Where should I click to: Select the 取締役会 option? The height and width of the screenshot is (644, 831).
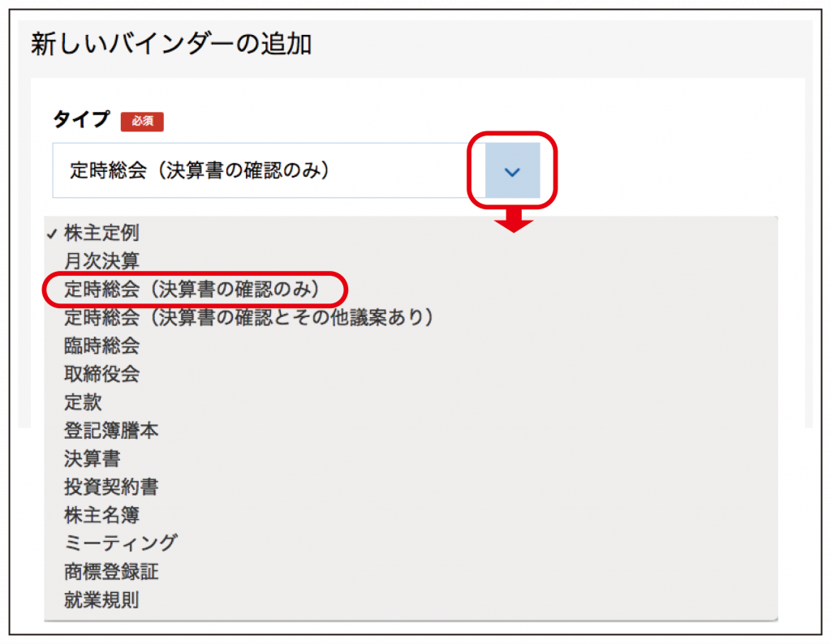point(101,374)
